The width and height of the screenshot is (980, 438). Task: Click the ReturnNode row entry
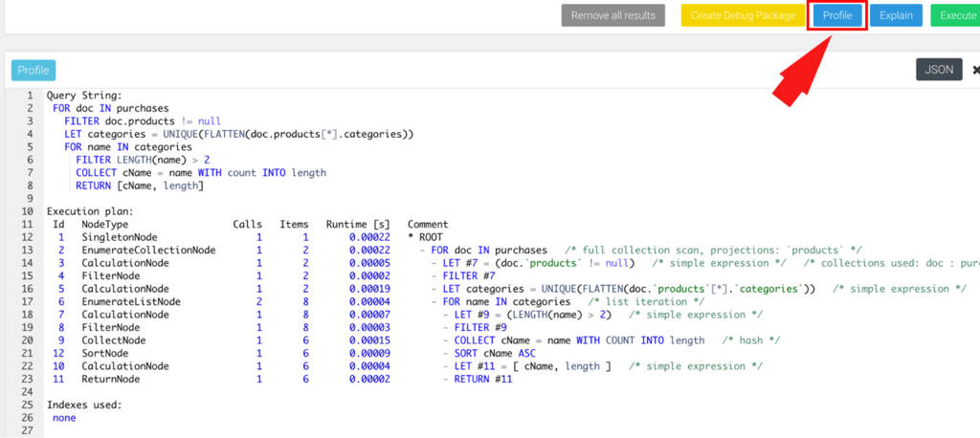111,380
